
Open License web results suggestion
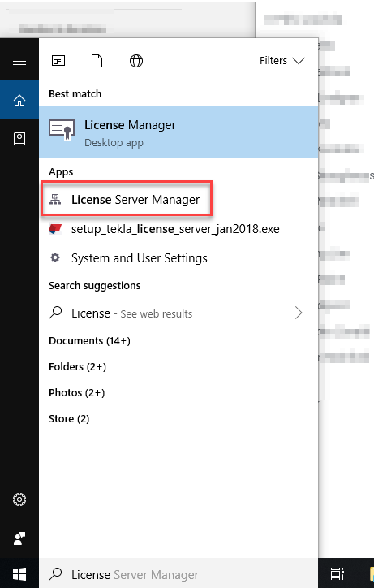tap(178, 313)
